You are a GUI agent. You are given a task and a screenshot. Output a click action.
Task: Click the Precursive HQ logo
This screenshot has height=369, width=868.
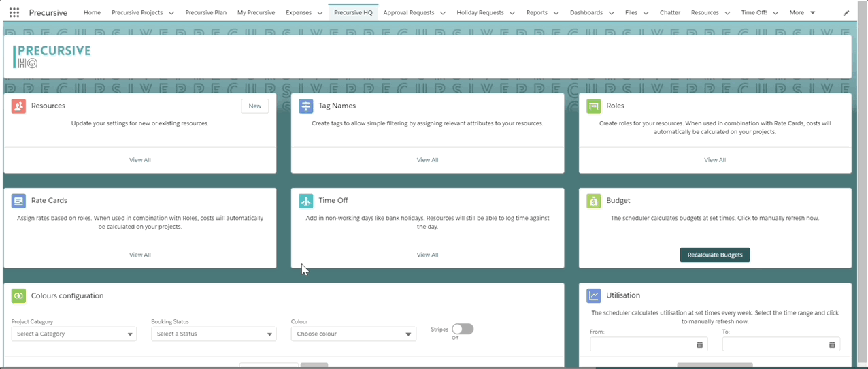point(52,57)
